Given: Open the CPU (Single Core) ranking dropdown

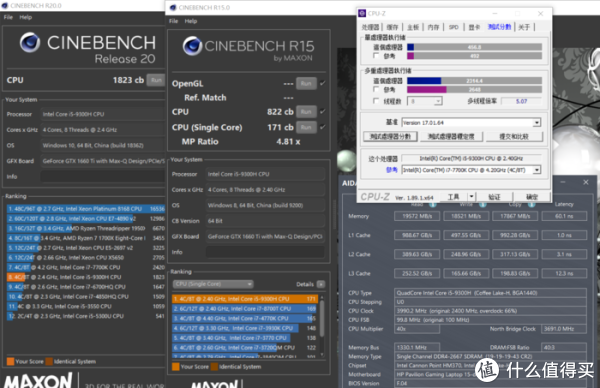Looking at the screenshot, I should 213,284.
